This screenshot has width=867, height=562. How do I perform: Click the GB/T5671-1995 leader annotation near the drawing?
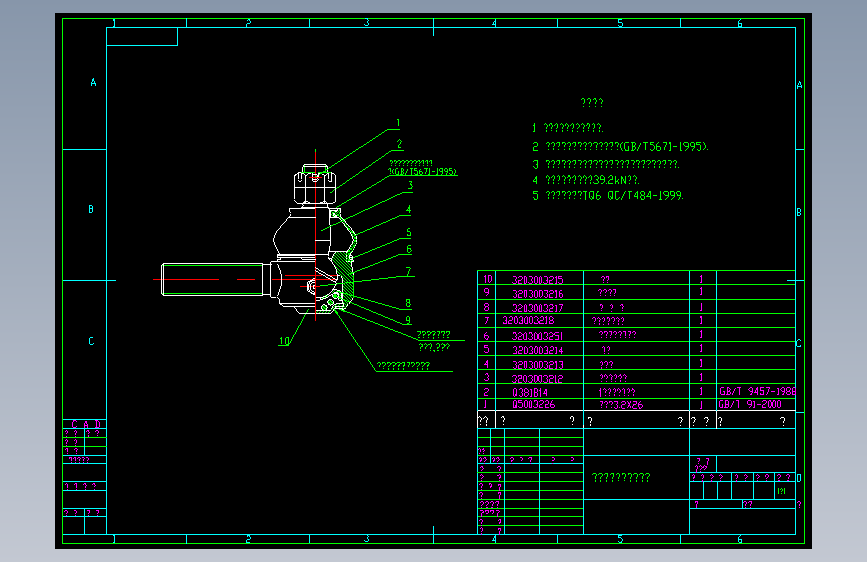pyautogui.click(x=423, y=168)
